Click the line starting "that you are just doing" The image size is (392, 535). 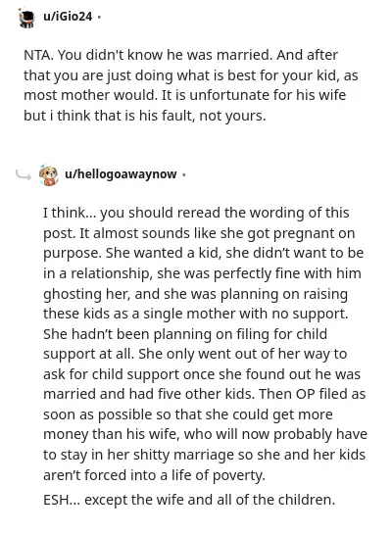(x=191, y=75)
